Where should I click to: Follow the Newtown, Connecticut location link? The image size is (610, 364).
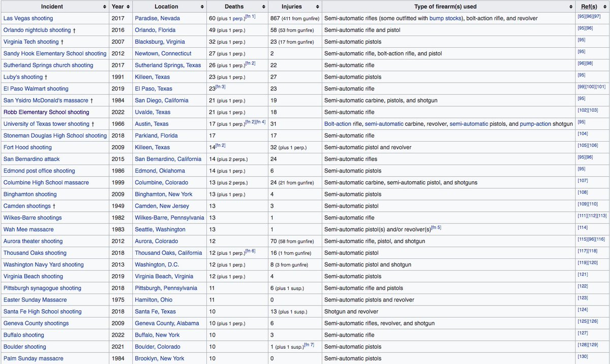point(163,53)
